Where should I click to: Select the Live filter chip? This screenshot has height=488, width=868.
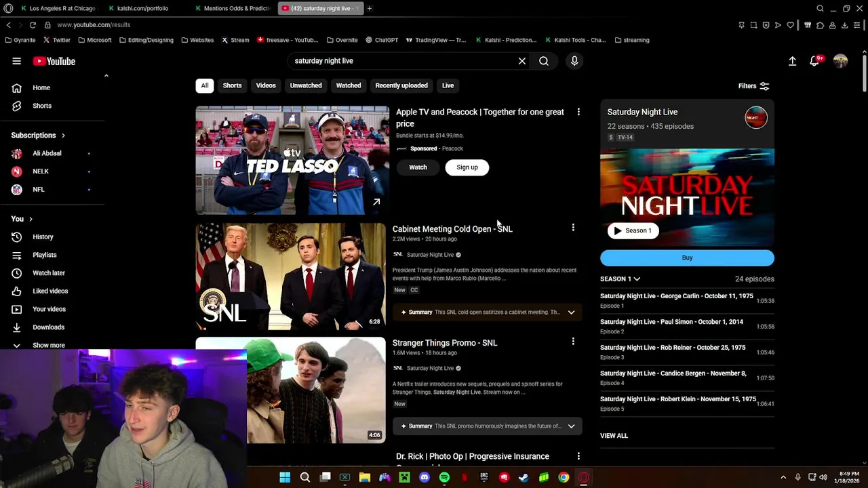448,85
